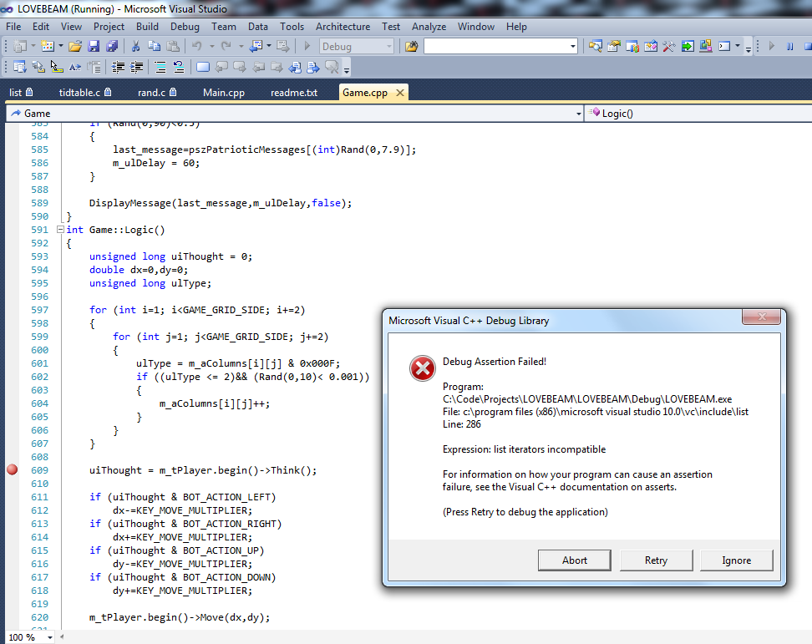Toggle bookmark using the bookmark toolbar icon

[x=203, y=68]
